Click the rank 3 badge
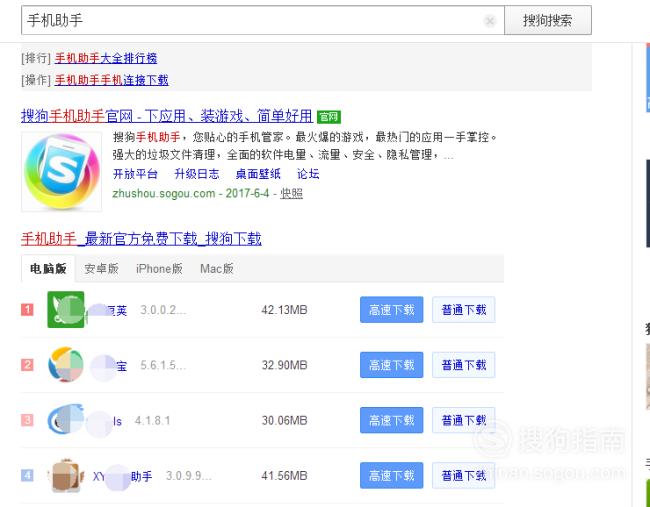Screen dimensions: 650x507 click(x=27, y=420)
